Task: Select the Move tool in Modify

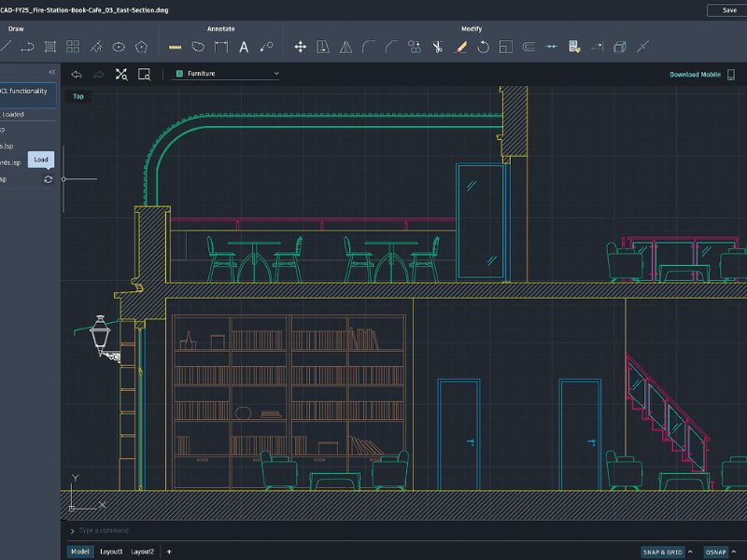Action: (300, 46)
